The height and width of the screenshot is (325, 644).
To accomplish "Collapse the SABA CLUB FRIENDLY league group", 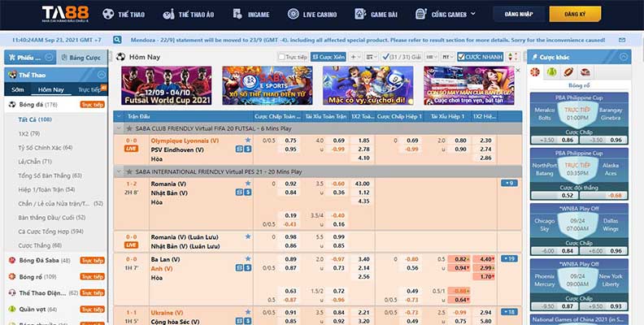I will point(119,128).
